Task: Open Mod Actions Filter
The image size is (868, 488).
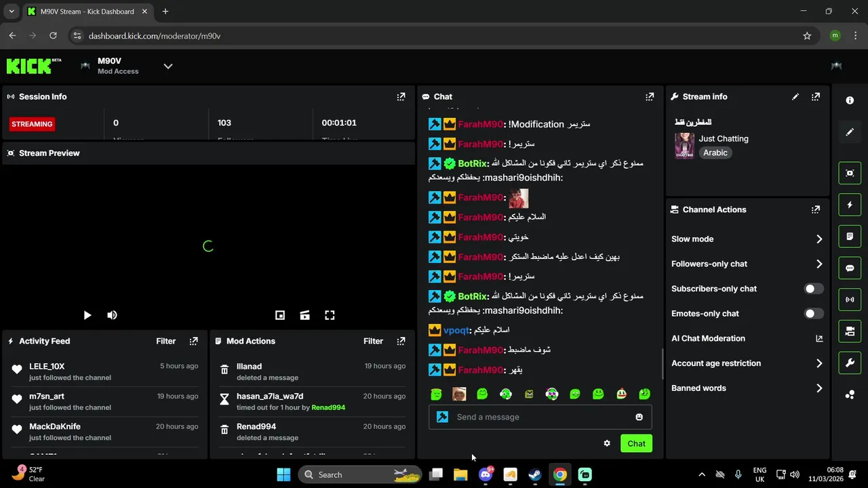Action: click(374, 341)
